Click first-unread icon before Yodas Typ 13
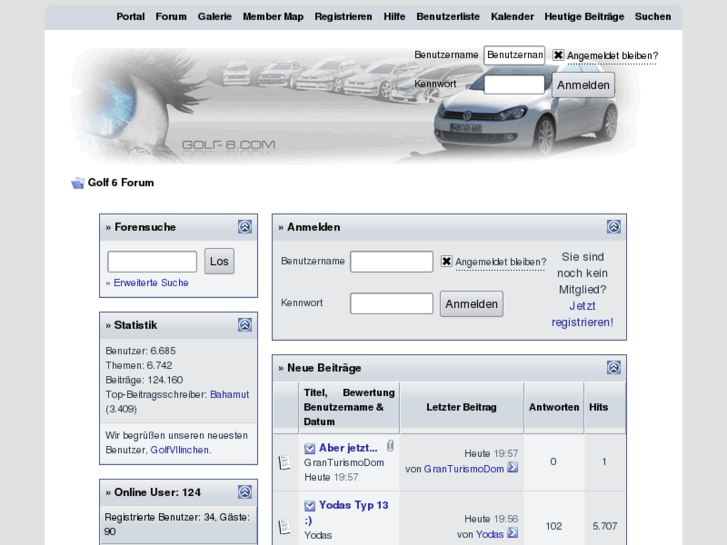 [x=310, y=506]
